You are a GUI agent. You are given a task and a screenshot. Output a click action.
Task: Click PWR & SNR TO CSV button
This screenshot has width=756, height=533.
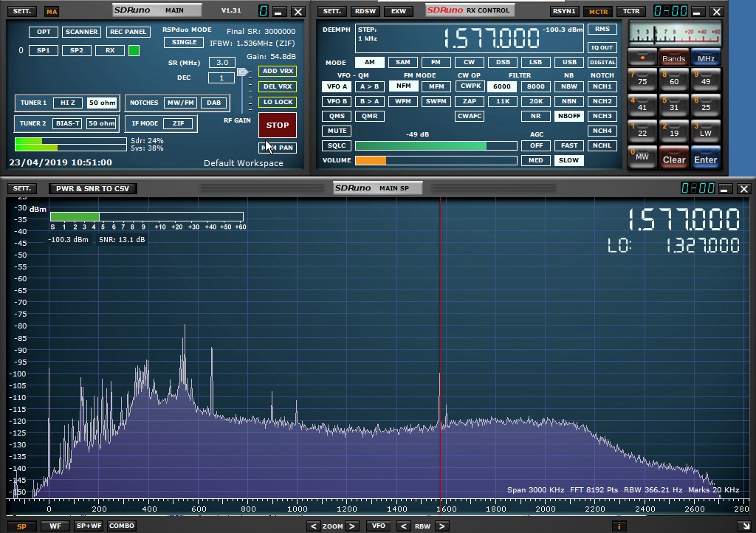[92, 188]
